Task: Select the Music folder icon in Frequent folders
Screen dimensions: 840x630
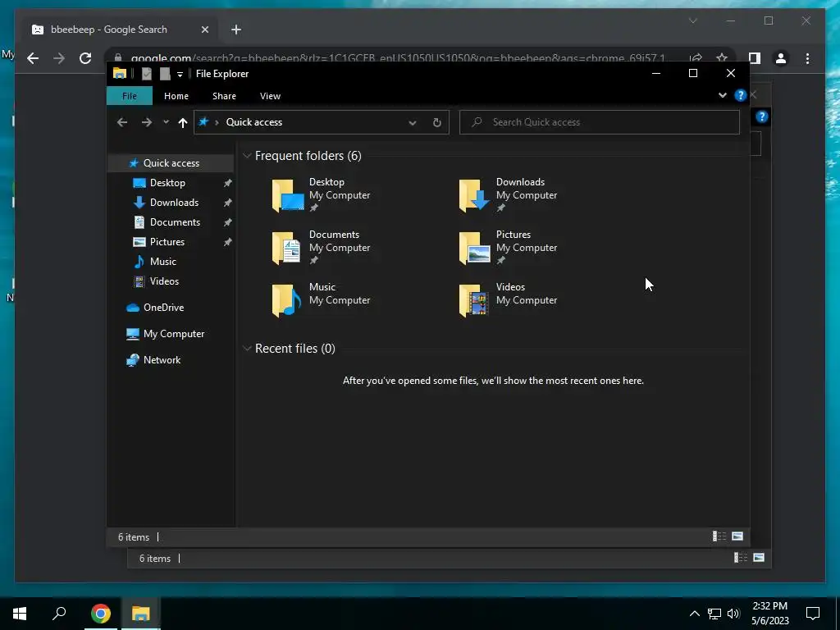Action: point(286,300)
